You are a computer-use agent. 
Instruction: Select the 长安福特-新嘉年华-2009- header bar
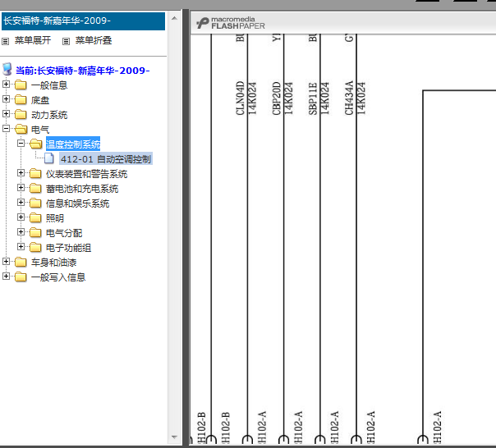point(83,21)
